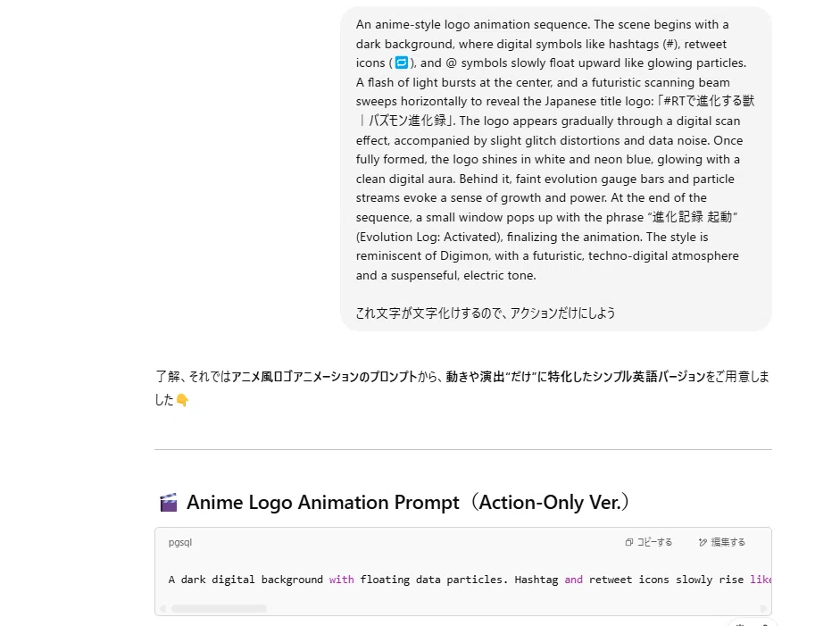Viewport: 840px width, 626px height.
Task: Click the horizontal scrollbar thumb in the code block
Action: click(219, 608)
